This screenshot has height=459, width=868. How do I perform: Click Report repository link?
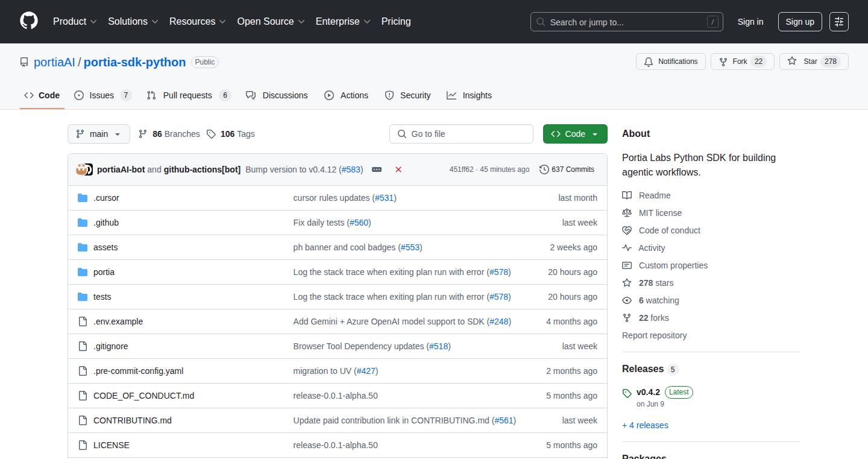tap(655, 335)
